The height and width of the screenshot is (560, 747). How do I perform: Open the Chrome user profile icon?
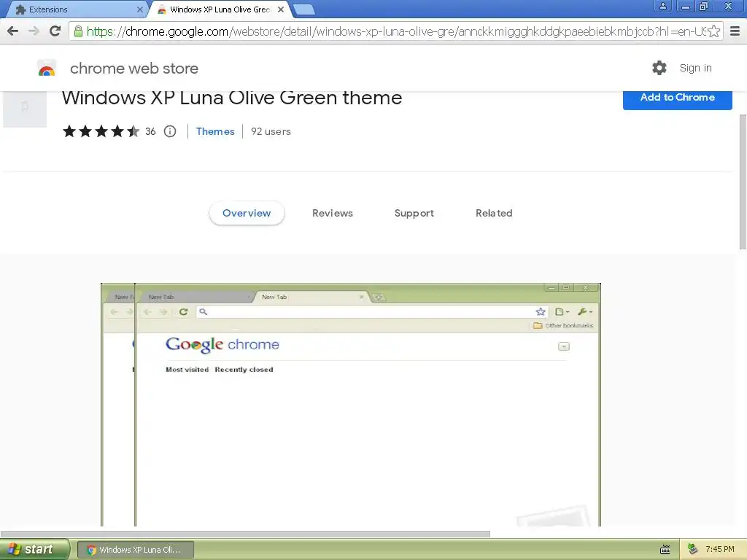tap(662, 6)
